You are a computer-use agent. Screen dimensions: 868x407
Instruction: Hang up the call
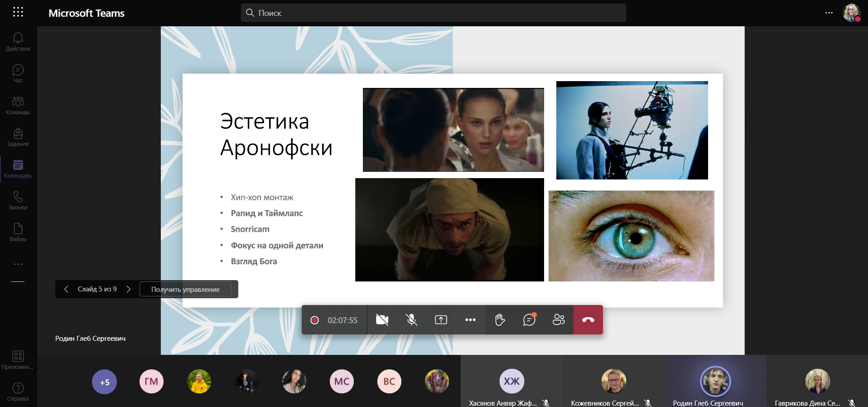click(x=588, y=320)
